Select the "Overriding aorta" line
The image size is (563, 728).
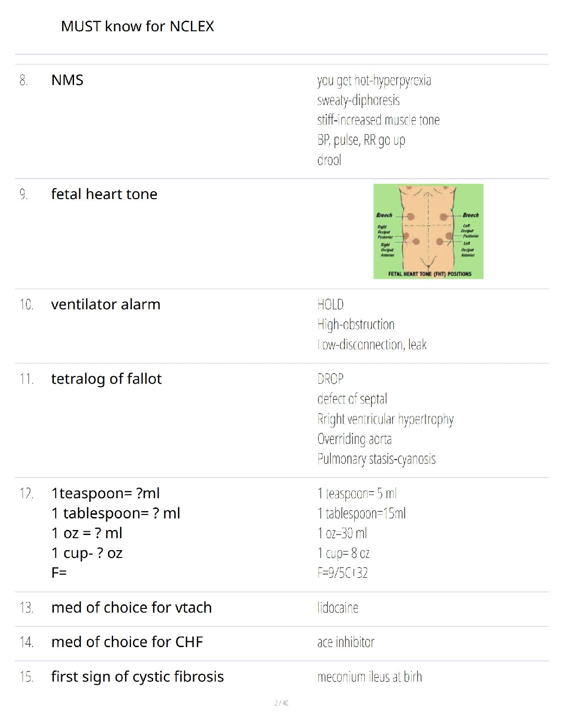click(355, 439)
